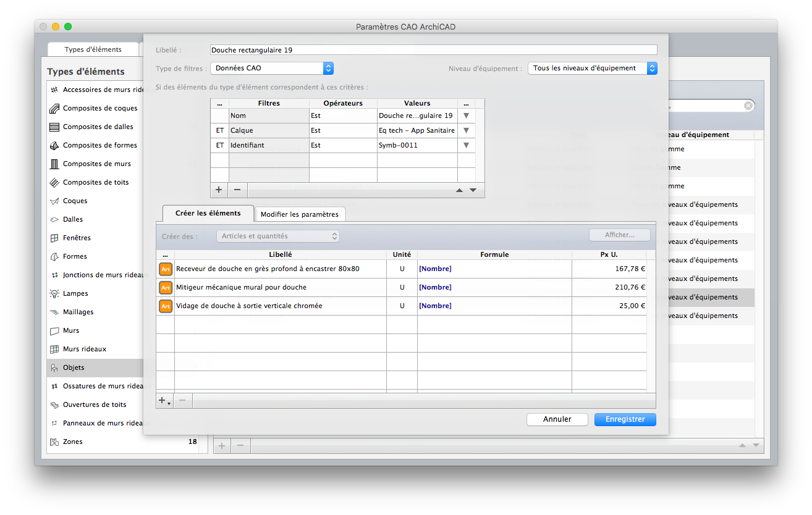
Task: Open Type de filtres dropdown Données CAO
Action: click(x=272, y=68)
